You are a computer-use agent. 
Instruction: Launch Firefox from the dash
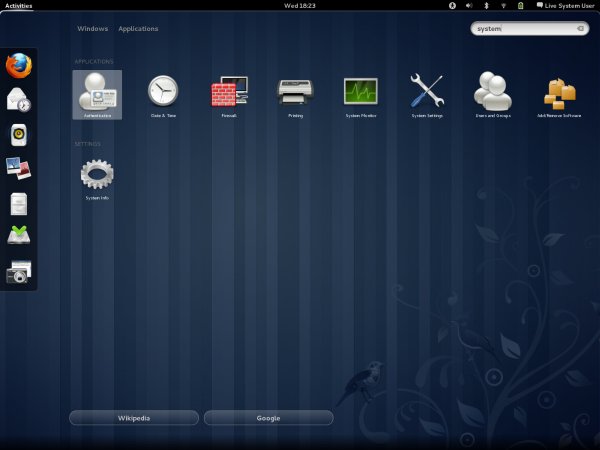(x=19, y=66)
